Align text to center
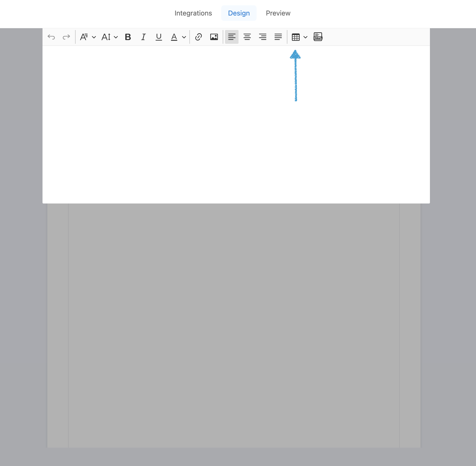Screen dimensions: 476x466 247,37
